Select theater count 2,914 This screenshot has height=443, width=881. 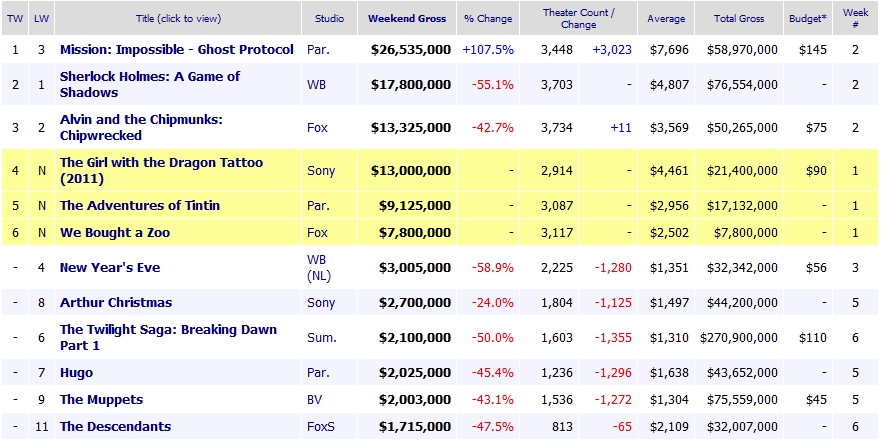coord(557,170)
